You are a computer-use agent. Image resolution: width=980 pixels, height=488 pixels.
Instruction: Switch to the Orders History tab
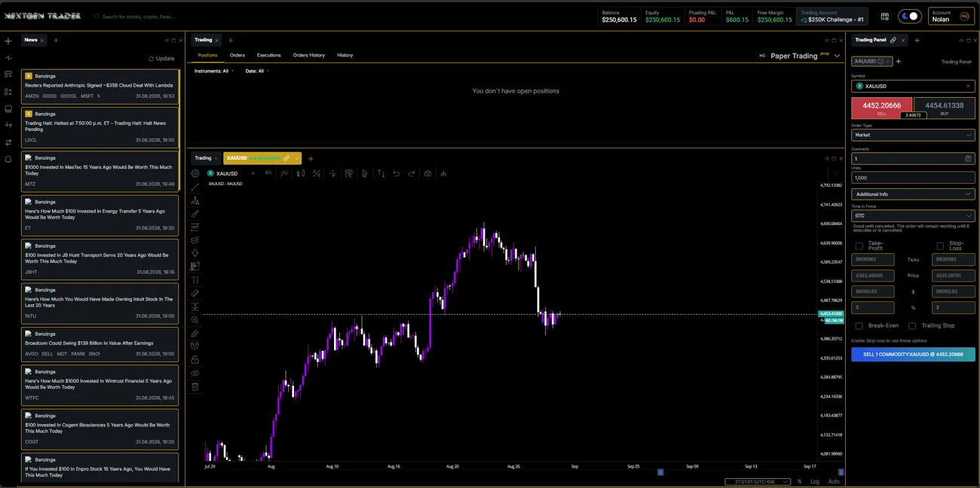309,55
